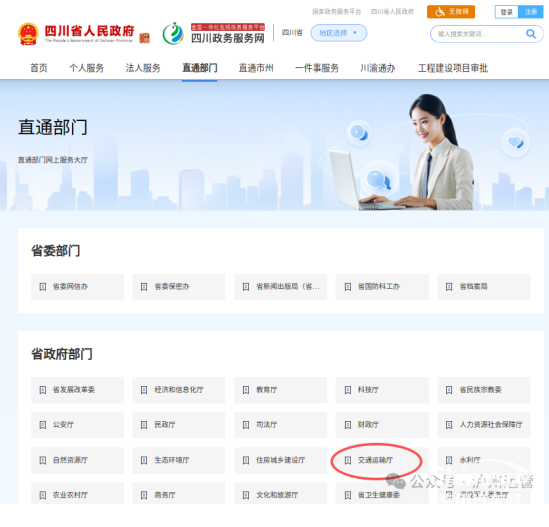Open the 经济和信息化厅 department link
549x527 pixels.
[x=179, y=390]
